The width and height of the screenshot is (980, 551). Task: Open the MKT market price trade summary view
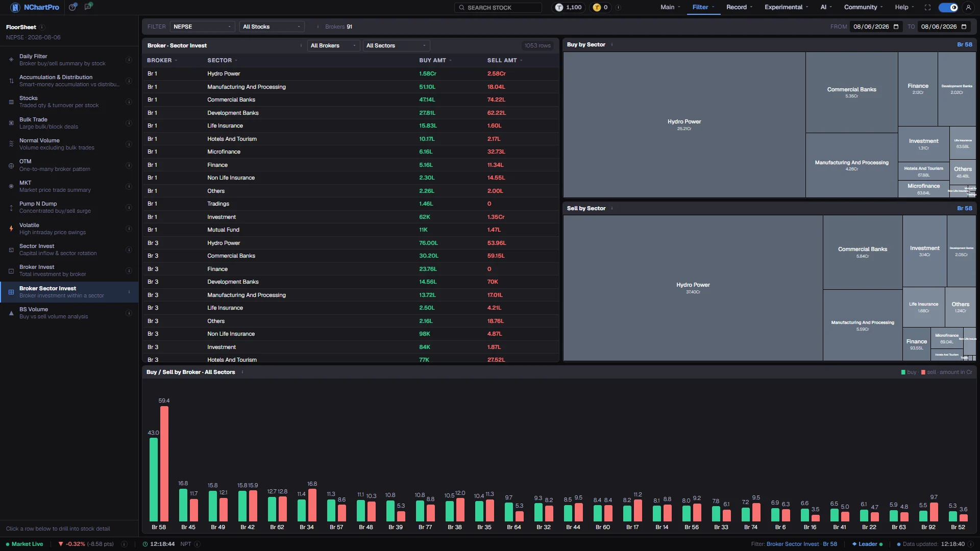point(69,186)
